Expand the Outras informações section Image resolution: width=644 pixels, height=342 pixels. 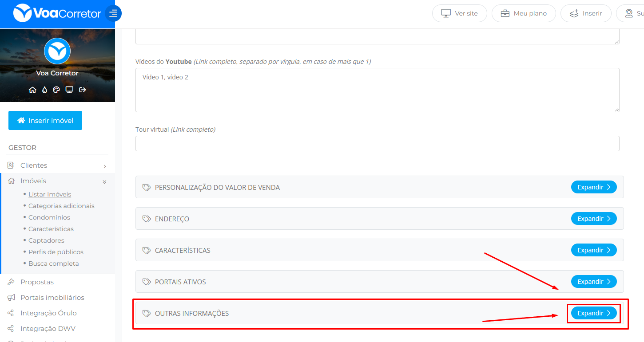coord(594,313)
